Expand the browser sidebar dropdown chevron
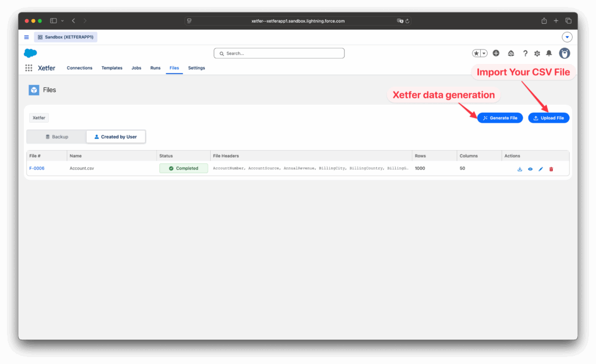This screenshot has height=364, width=596. (62, 21)
